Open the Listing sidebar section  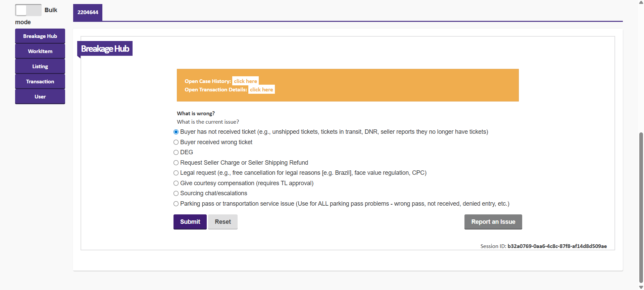[x=40, y=66]
